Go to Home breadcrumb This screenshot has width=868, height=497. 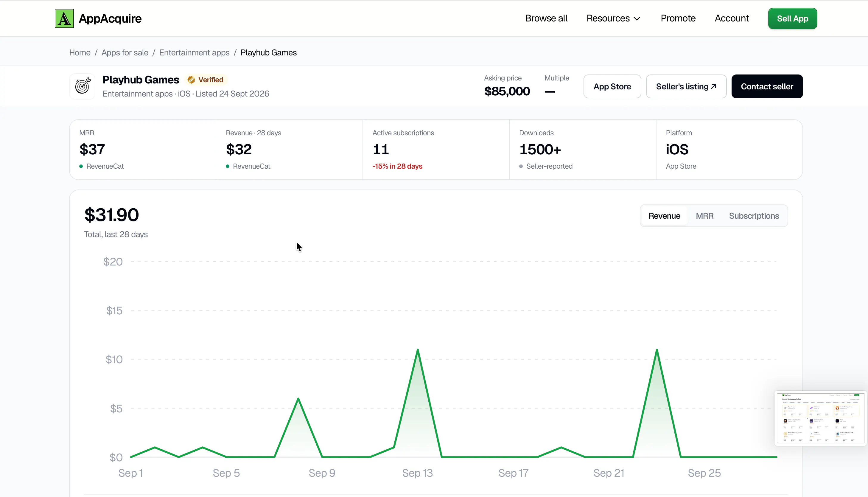pyautogui.click(x=80, y=52)
